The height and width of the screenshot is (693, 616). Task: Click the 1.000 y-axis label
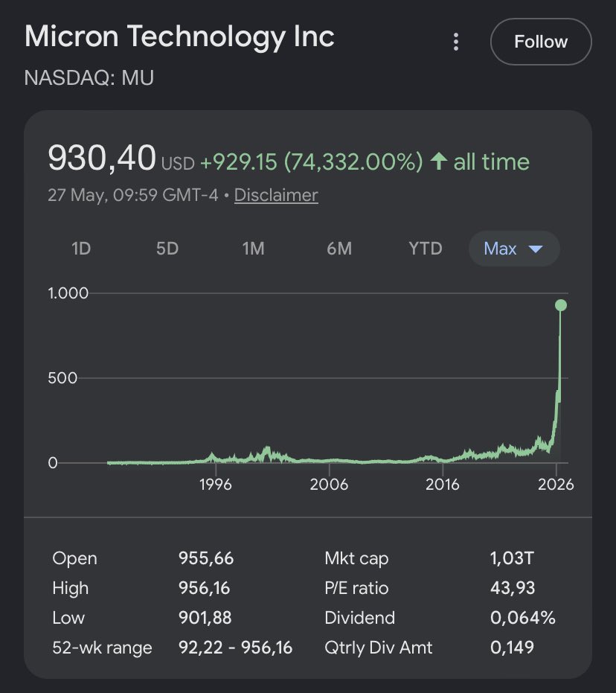(68, 293)
